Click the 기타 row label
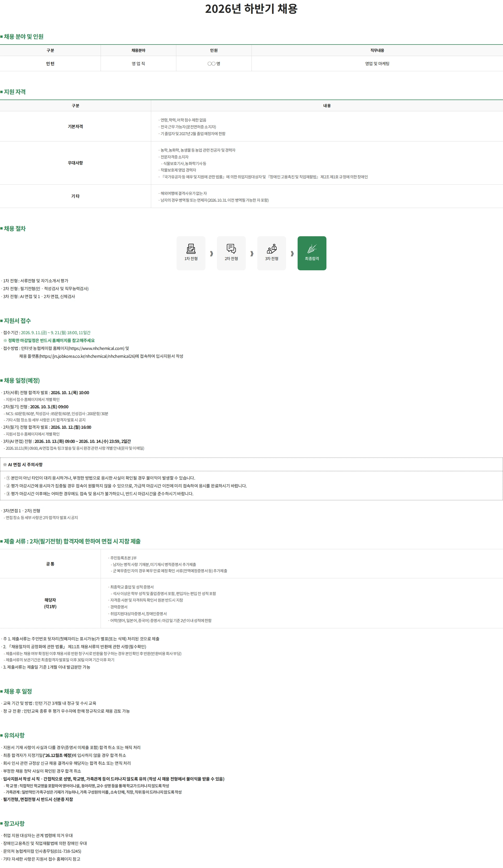This screenshot has width=503, height=868. coord(75,196)
